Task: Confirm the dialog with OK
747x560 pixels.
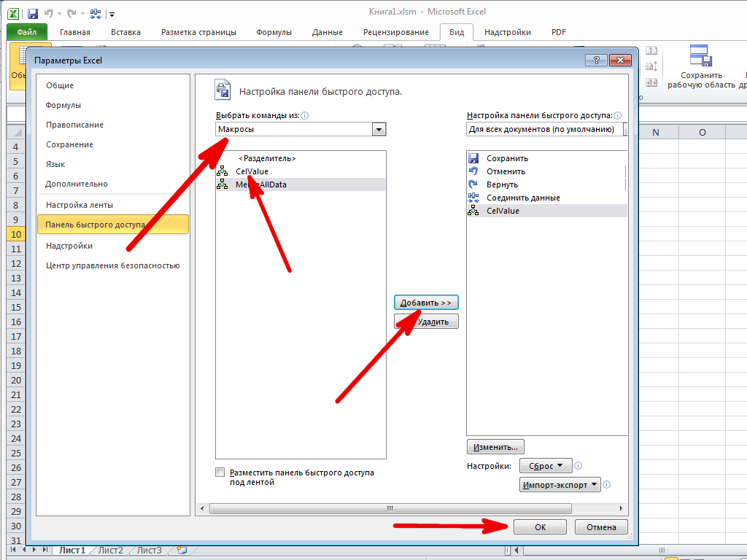Action: pyautogui.click(x=540, y=527)
